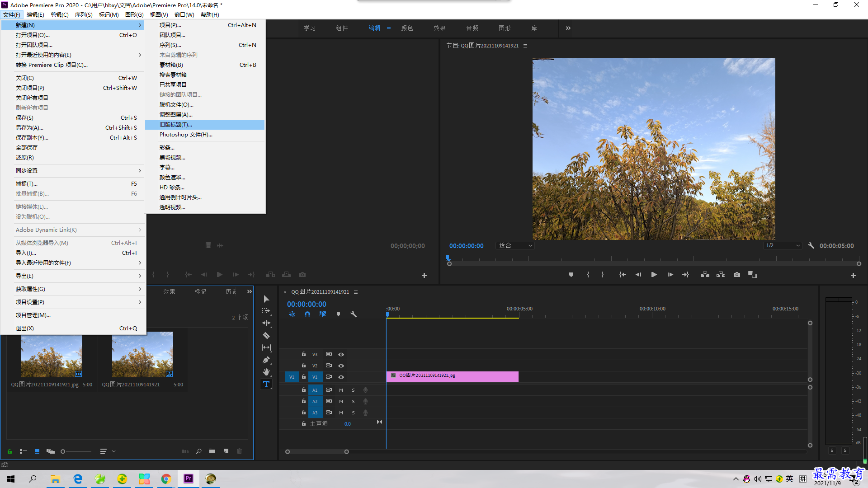Click the New Item icon in Project panel
The height and width of the screenshot is (488, 868).
click(x=226, y=451)
